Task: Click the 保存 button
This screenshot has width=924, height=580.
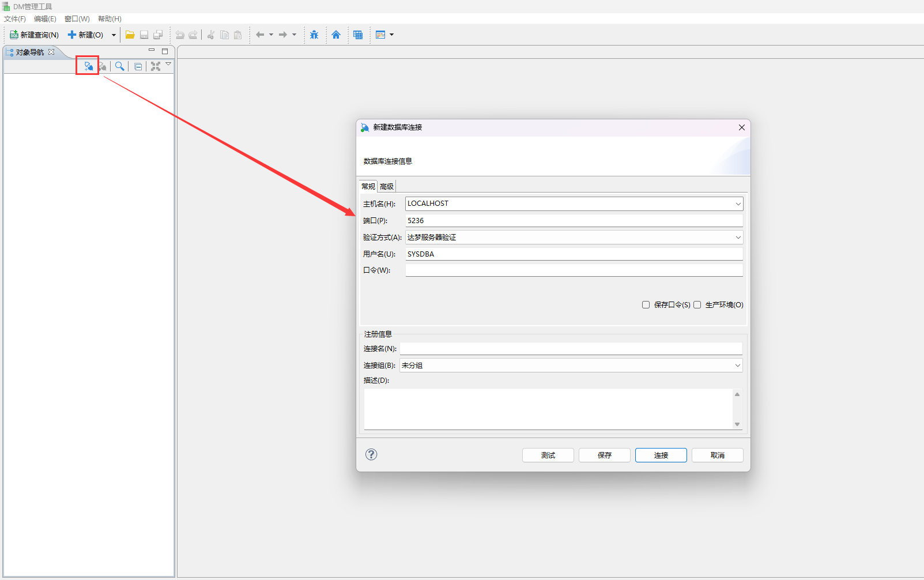Action: [605, 455]
